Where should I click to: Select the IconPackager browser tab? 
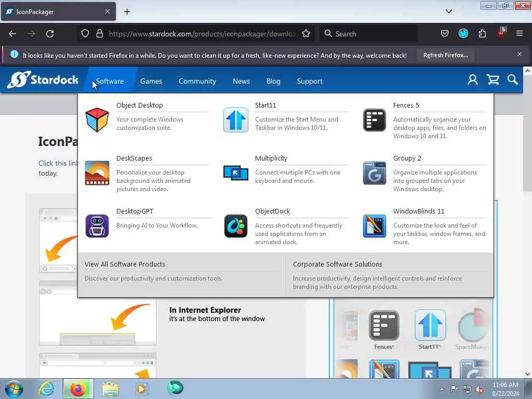point(58,12)
